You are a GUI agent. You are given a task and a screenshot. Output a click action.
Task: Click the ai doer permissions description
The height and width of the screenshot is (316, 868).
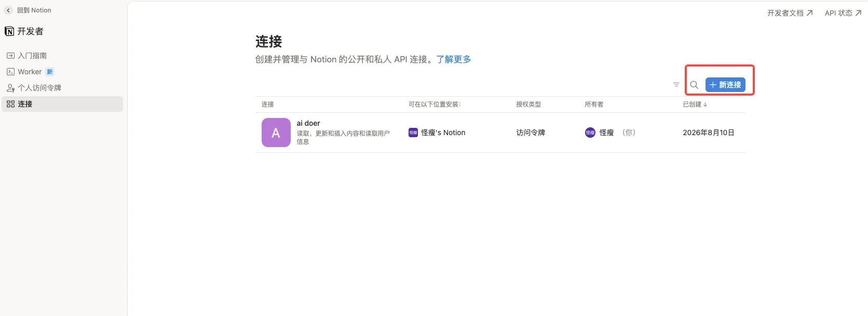pyautogui.click(x=343, y=137)
